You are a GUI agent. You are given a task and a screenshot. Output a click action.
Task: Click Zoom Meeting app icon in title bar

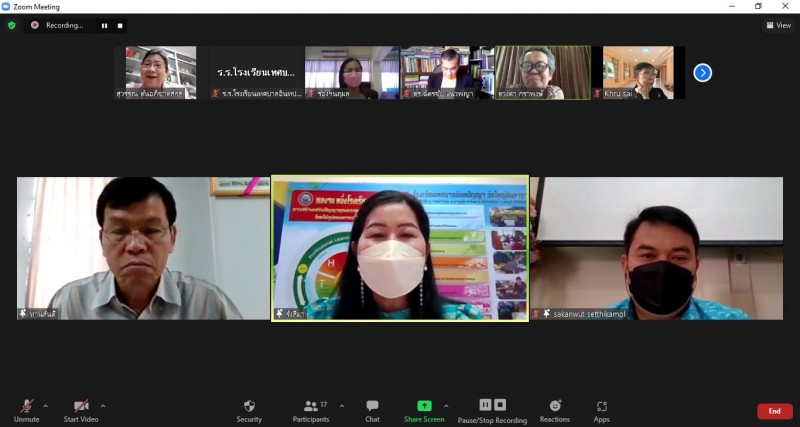(6, 7)
